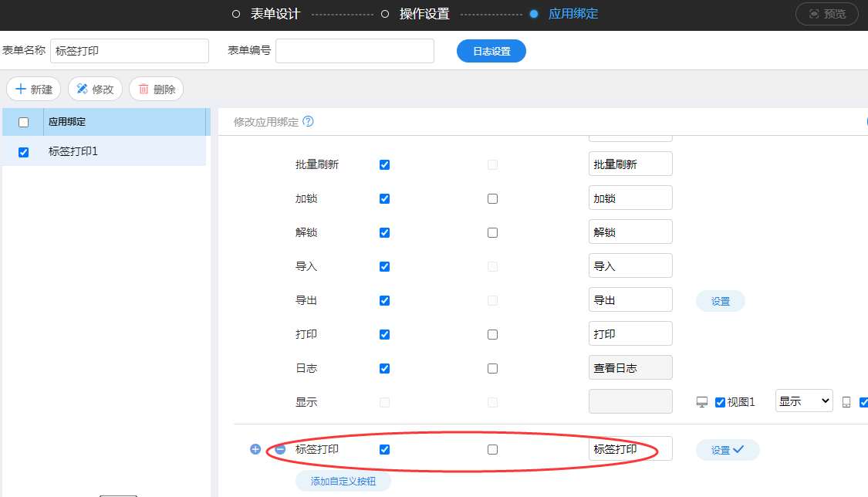This screenshot has width=868, height=497.
Task: Click the desktop monitor icon before 视图1
Action: click(x=702, y=402)
